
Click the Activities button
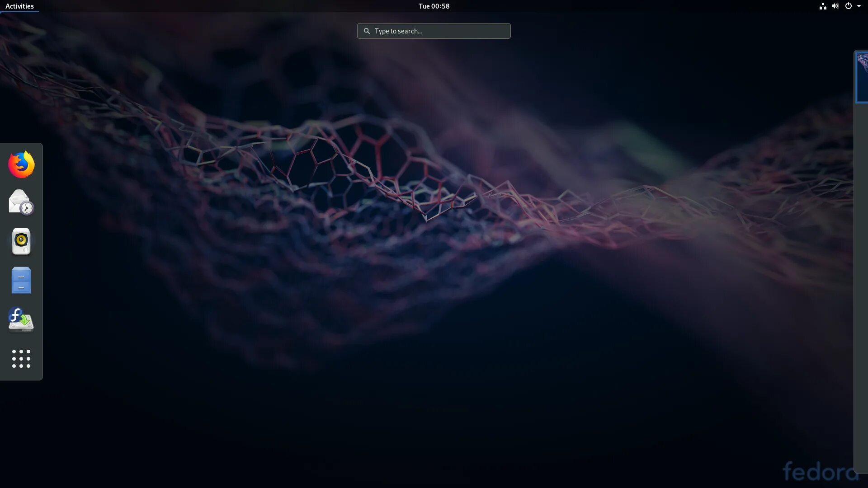[x=19, y=6]
